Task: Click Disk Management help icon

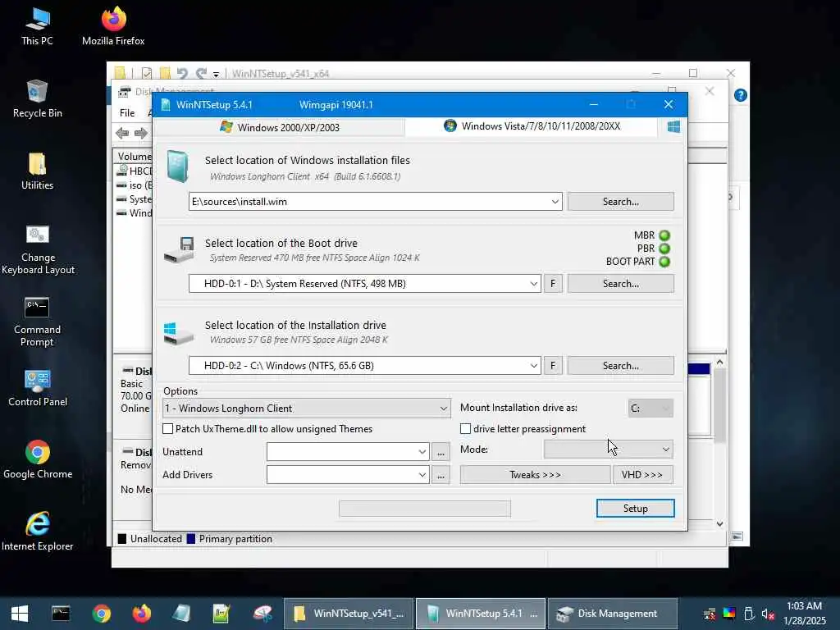Action: (x=741, y=95)
